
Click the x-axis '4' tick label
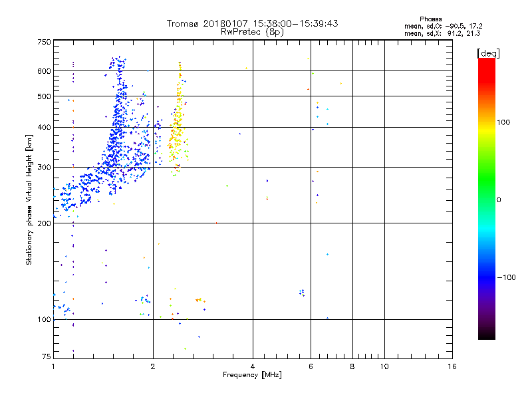[x=253, y=366]
